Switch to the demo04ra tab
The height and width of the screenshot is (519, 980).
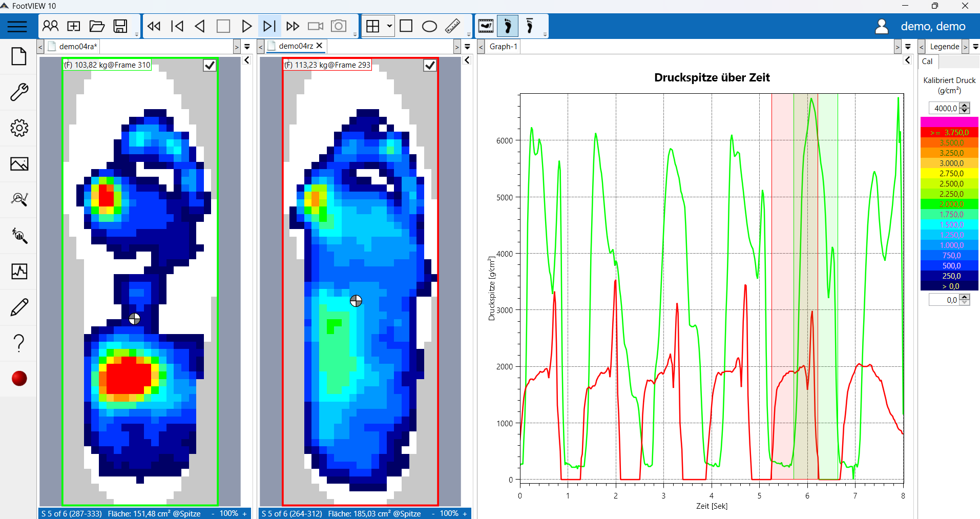coord(77,47)
